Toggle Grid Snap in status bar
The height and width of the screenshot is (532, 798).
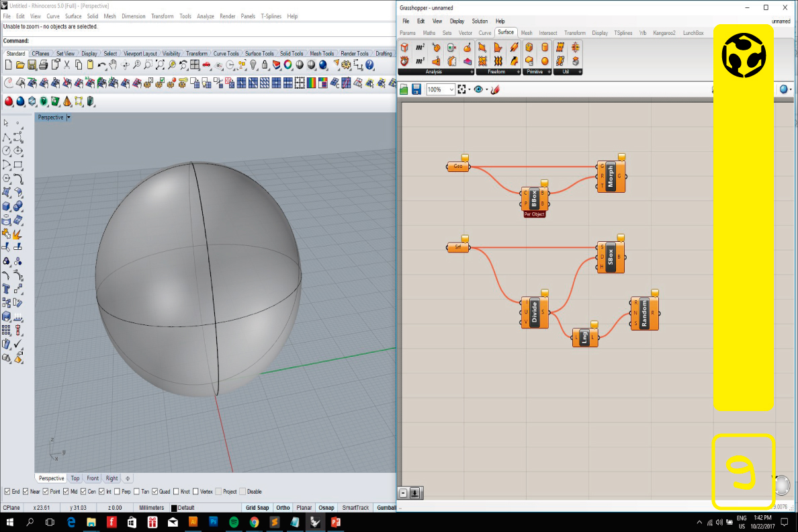(257, 508)
